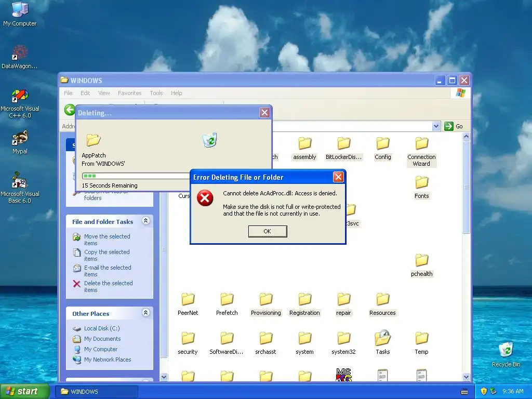Open the Help menu
This screenshot has width=532, height=399.
(177, 93)
